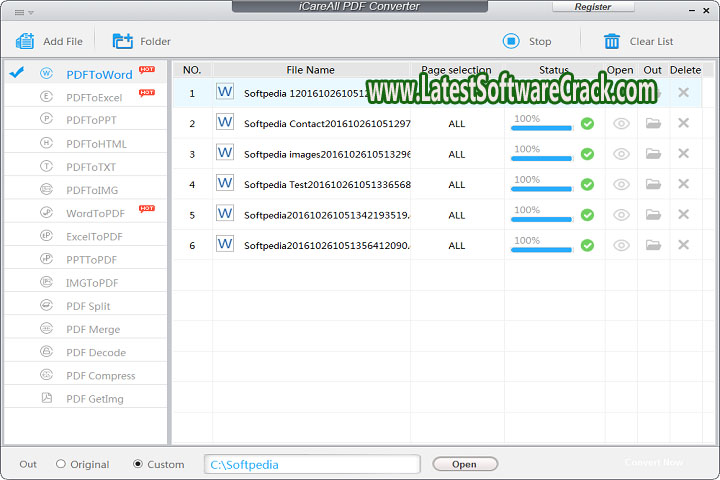720x480 pixels.
Task: Click the Clear List trash icon
Action: click(x=612, y=41)
